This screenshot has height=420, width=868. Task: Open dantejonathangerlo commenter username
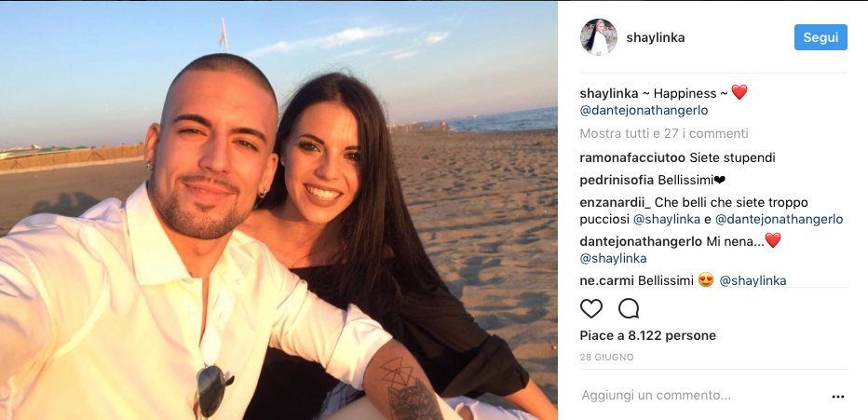coord(641,241)
